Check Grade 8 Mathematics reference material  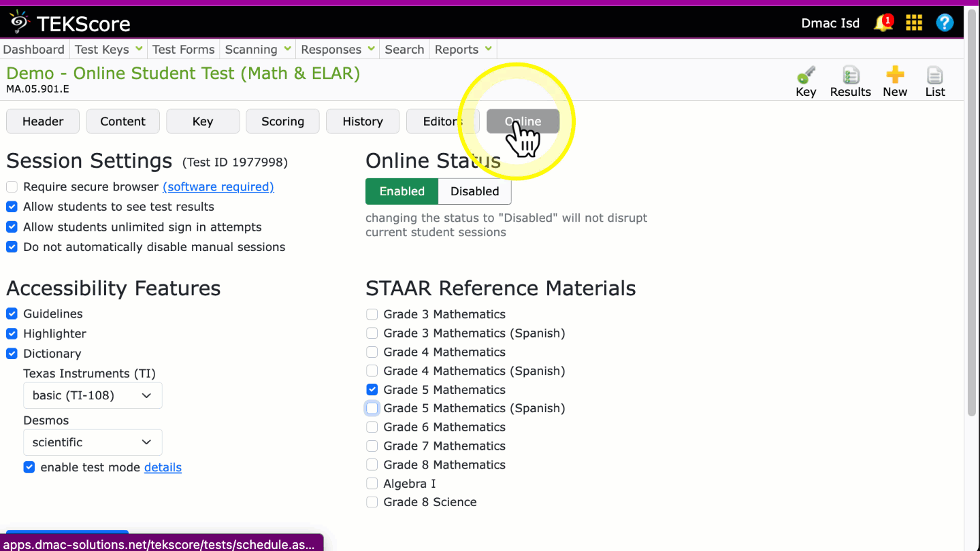[x=372, y=465]
